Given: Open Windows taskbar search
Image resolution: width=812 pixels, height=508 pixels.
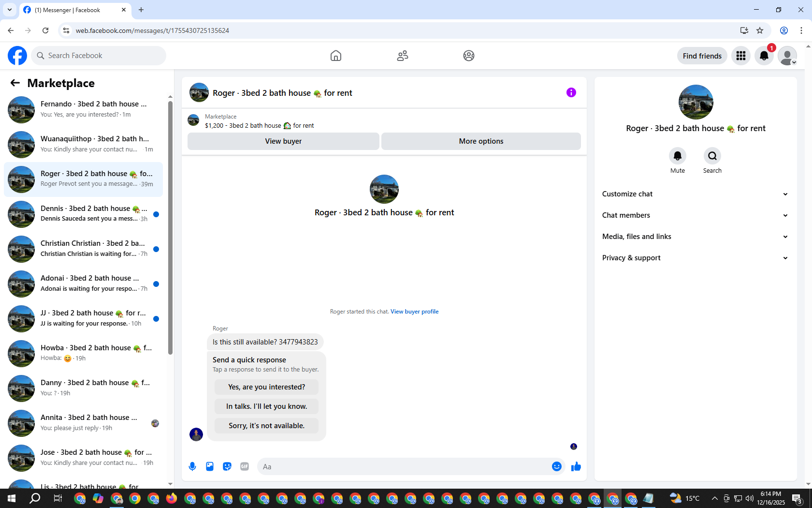Looking at the screenshot, I should (x=35, y=498).
